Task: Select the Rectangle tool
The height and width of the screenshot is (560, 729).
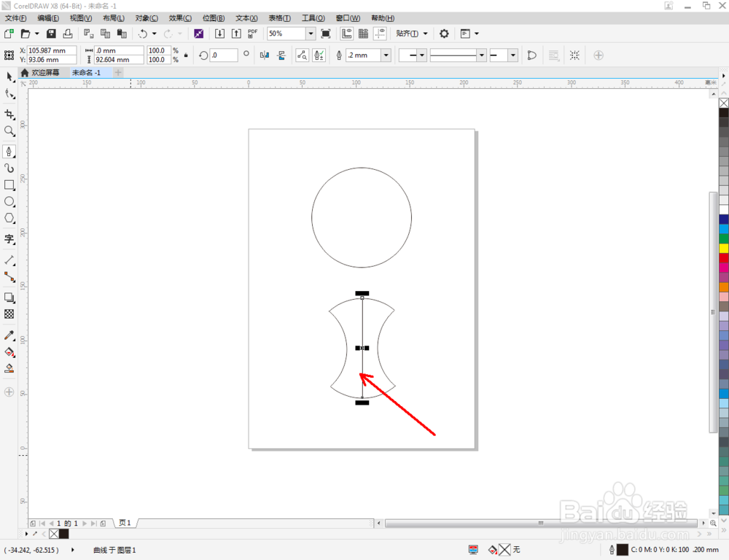Action: (x=9, y=184)
